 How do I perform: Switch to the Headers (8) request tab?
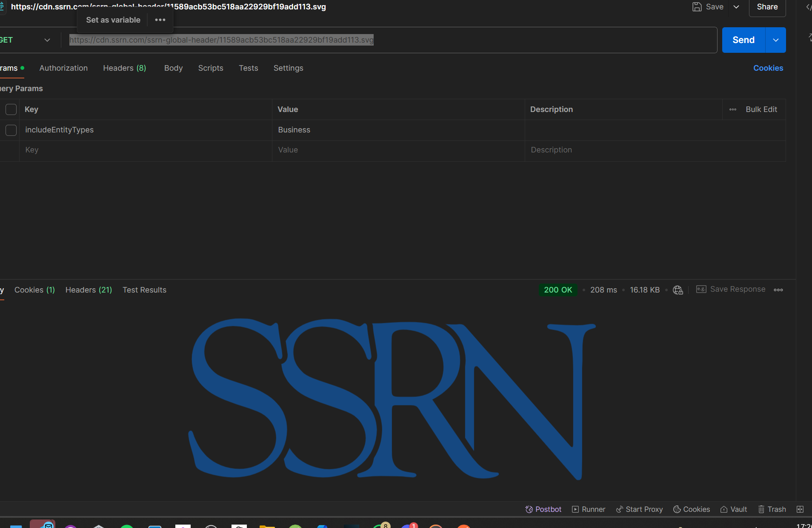[124, 68]
